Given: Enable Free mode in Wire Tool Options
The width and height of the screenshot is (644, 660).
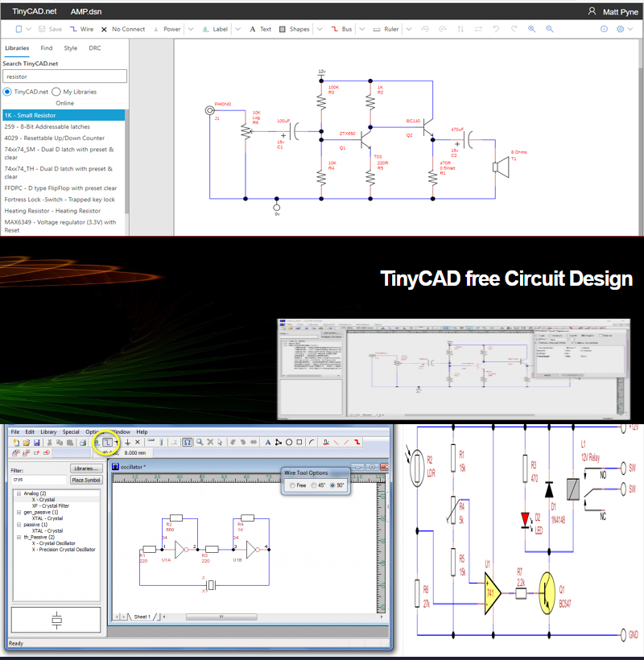Looking at the screenshot, I should (x=292, y=485).
